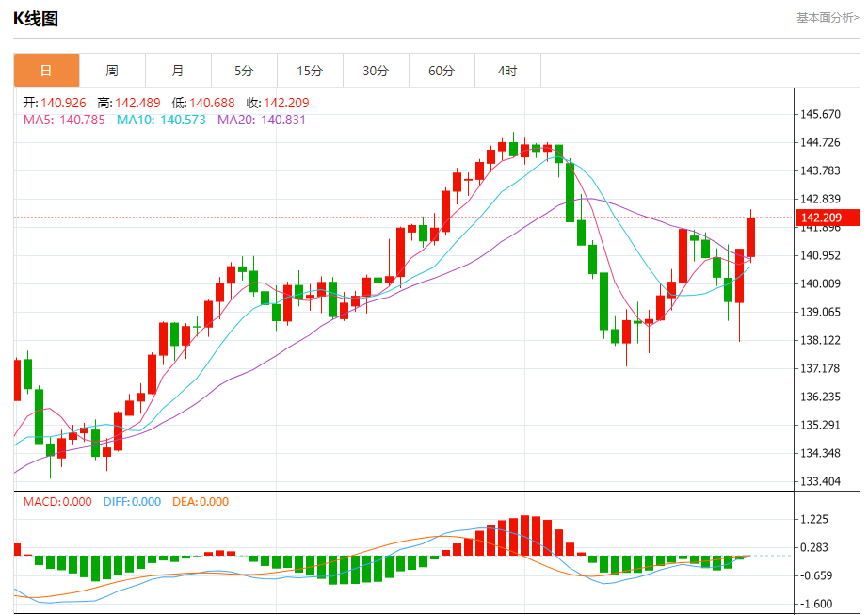Screen dimensions: 868x615
Task: Click the MA5 legend label
Action: [x=64, y=121]
